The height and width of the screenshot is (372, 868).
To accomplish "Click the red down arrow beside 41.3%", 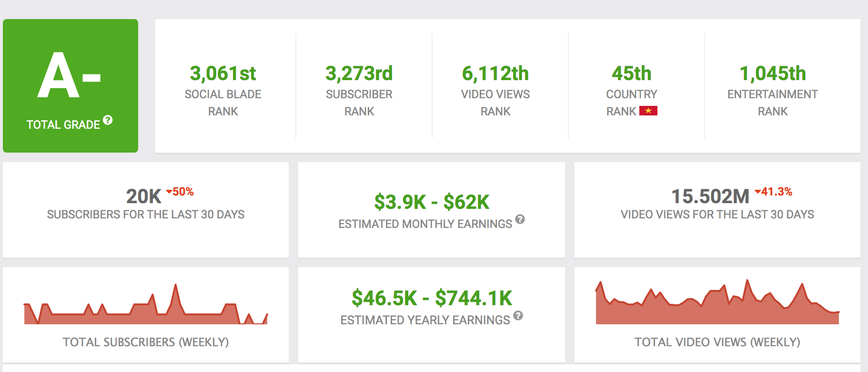I will pyautogui.click(x=758, y=192).
